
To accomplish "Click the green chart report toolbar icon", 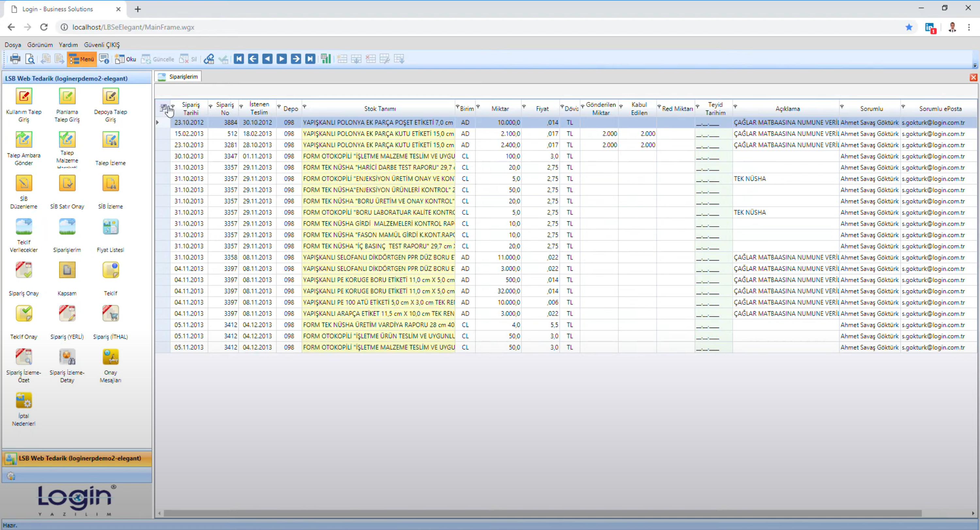I will (326, 59).
